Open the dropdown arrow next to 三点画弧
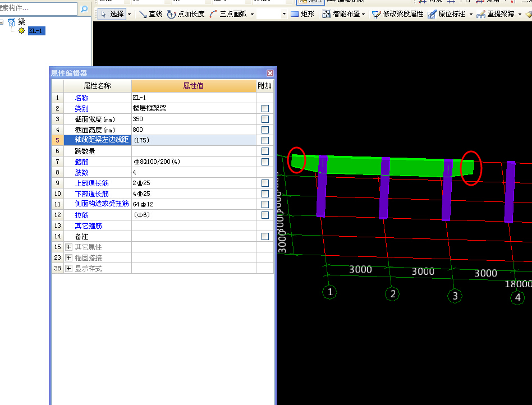 point(252,14)
